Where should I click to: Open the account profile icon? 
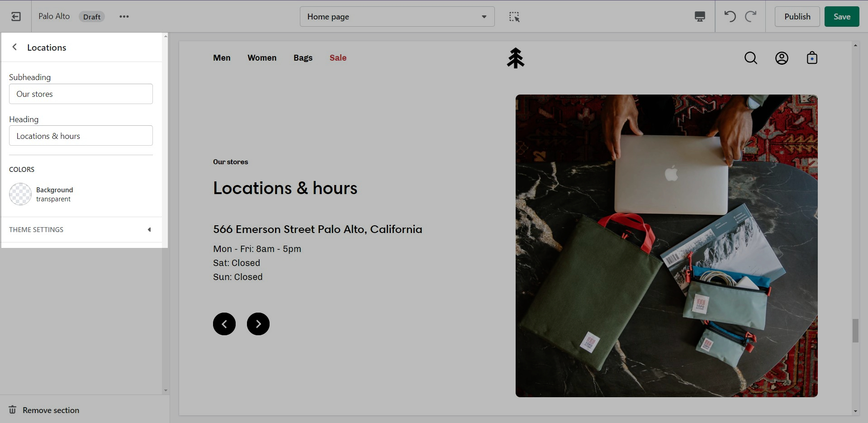tap(782, 58)
